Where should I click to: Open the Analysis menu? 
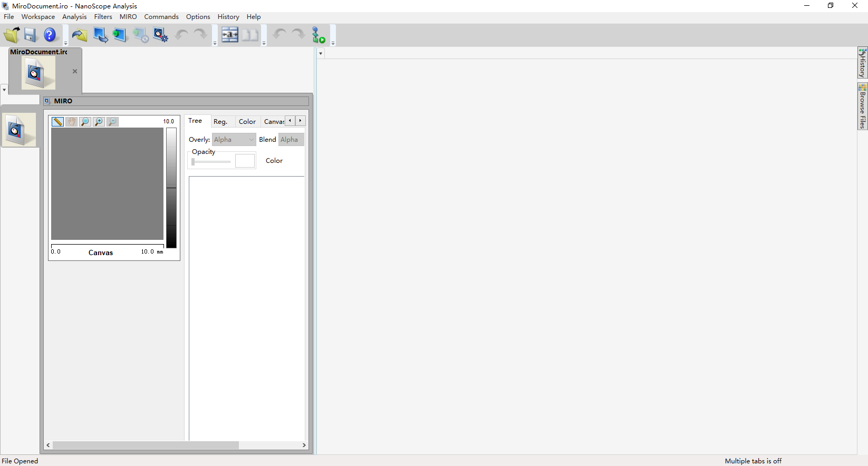[x=74, y=17]
